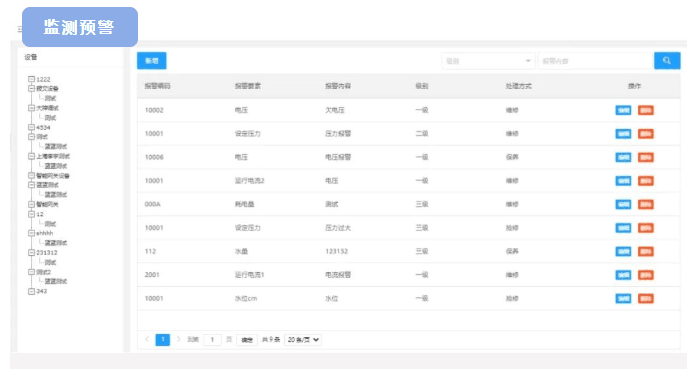Click blue edit button for row 2001
Image resolution: width=700 pixels, height=369 pixels.
623,275
